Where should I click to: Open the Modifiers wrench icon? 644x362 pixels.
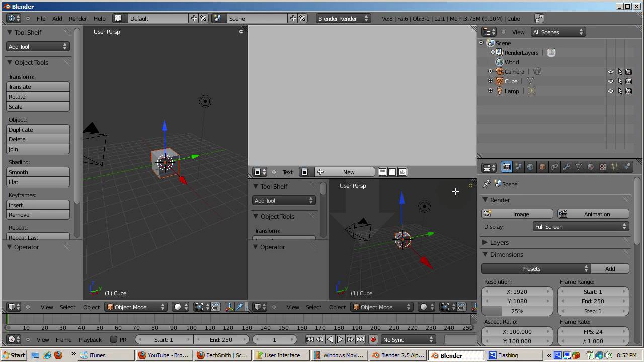[567, 167]
